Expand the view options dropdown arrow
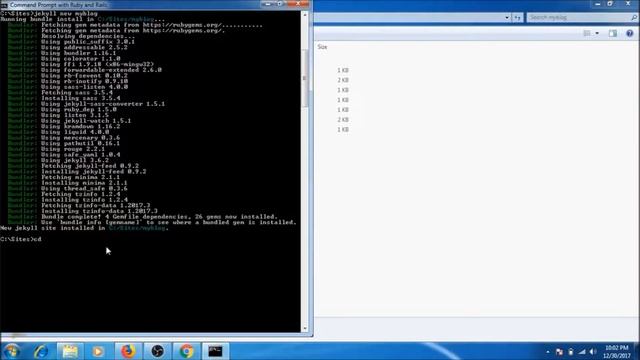This screenshot has width=640, height=360. [597, 33]
